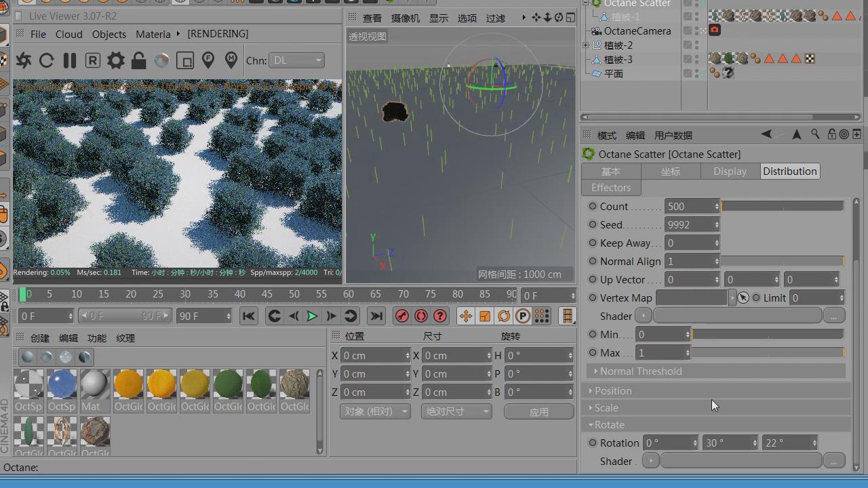Open the 摄像机 viewport menu

pyautogui.click(x=406, y=18)
